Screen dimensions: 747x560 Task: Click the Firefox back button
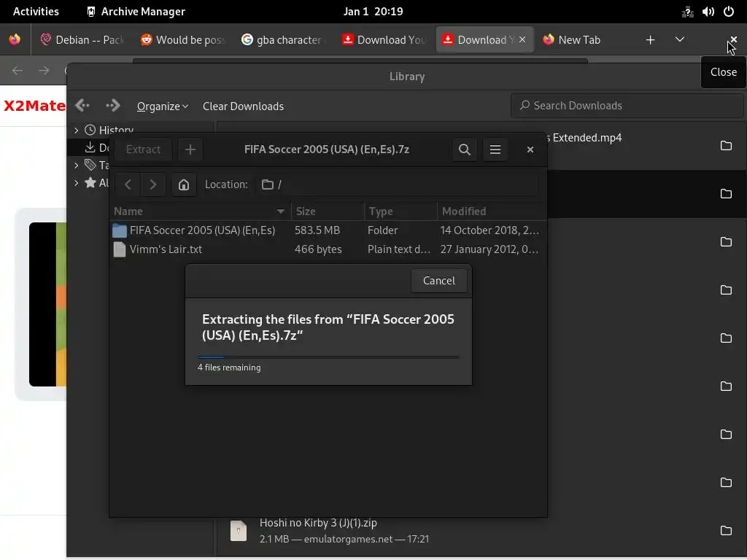18,71
